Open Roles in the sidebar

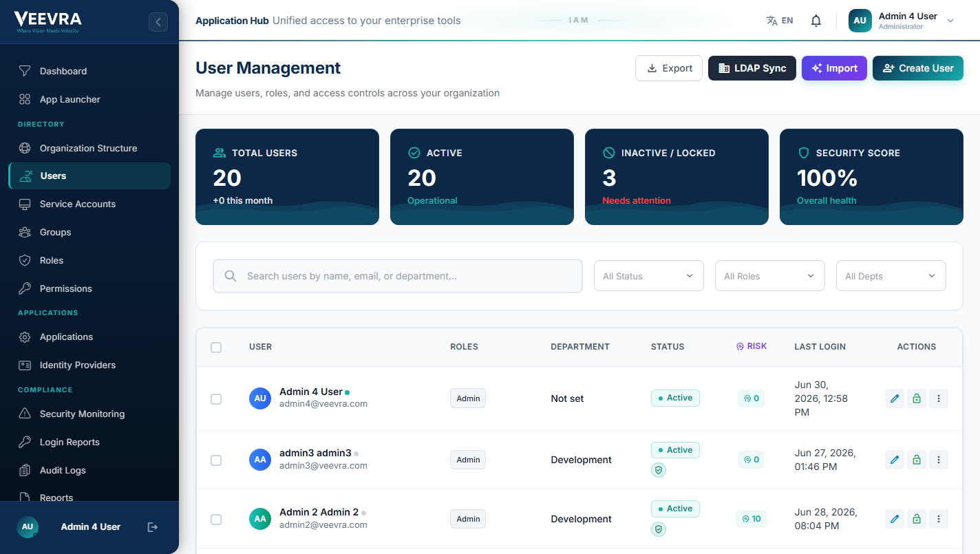click(x=89, y=260)
